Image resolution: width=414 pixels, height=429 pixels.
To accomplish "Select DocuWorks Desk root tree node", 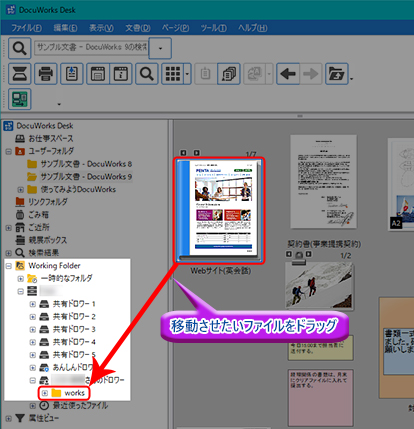I will (x=45, y=126).
